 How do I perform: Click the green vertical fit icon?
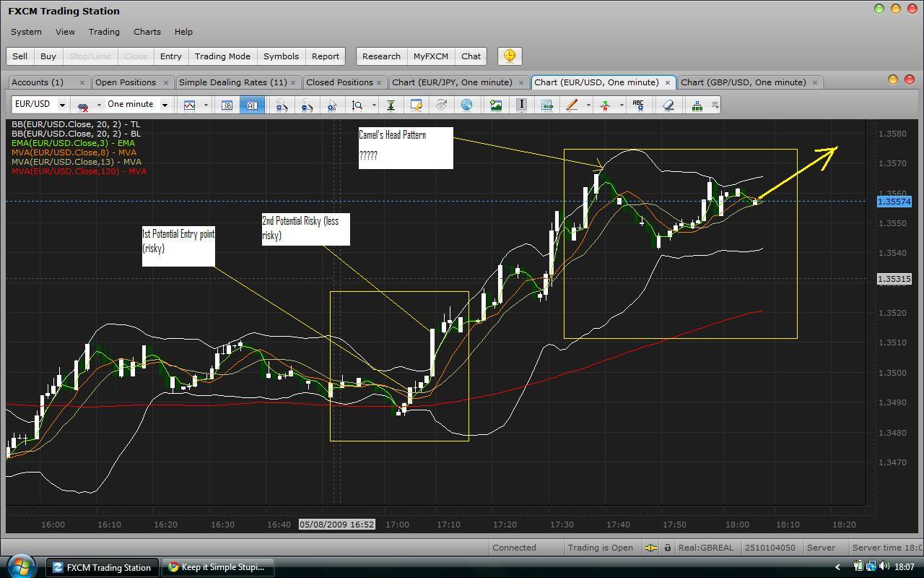point(391,105)
